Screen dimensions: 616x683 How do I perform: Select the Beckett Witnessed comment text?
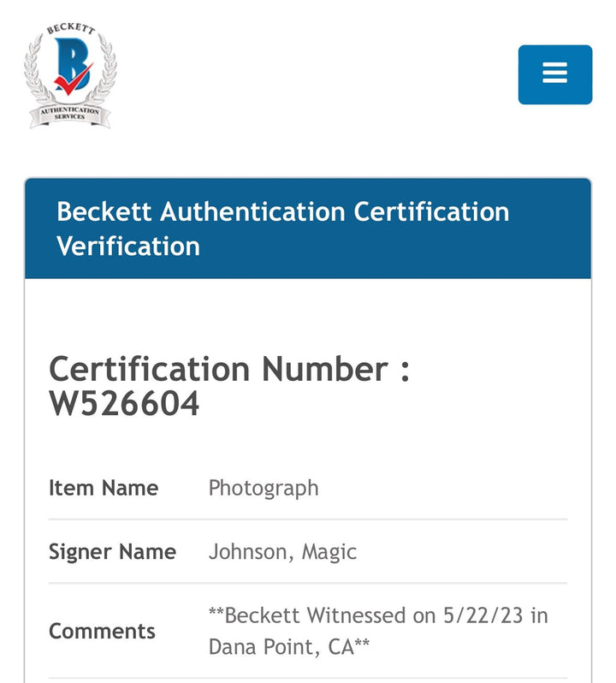coord(378,631)
